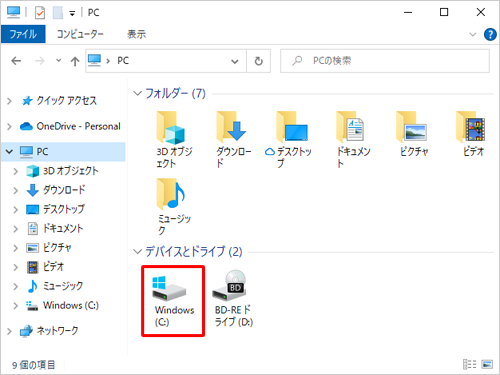The width and height of the screenshot is (500, 375).
Task: Open the help question mark icon
Action: (x=490, y=34)
